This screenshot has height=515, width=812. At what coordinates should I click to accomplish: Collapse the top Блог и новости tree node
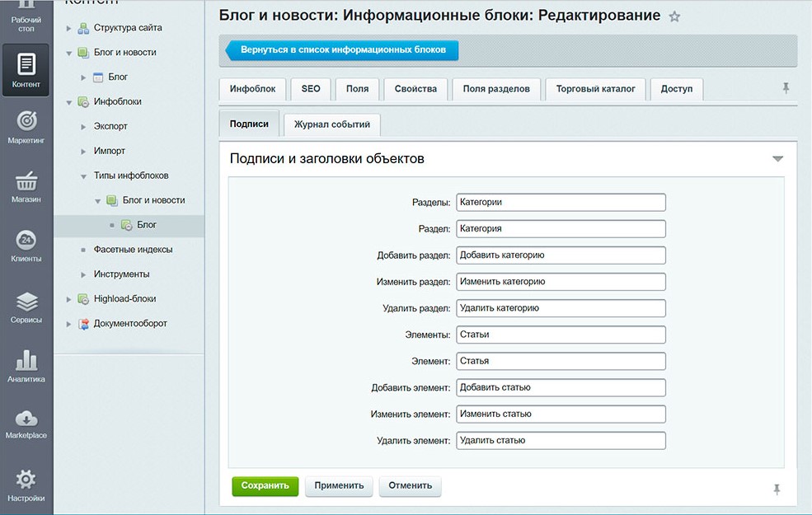tap(69, 53)
